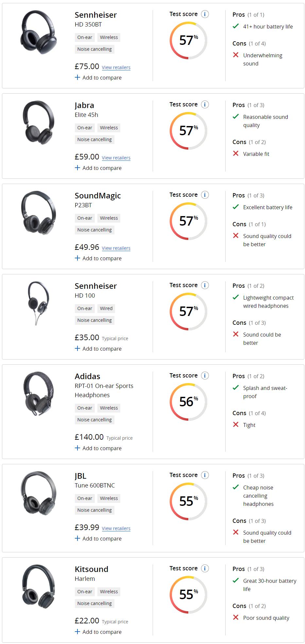Click info icon for JBL Tune 600BTNC score
This screenshot has height=644, width=305.
pos(205,475)
